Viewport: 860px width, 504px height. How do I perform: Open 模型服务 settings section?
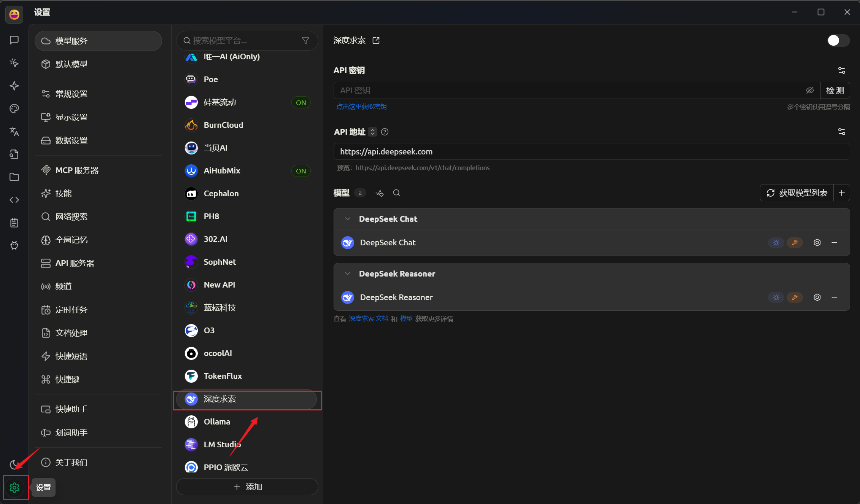pyautogui.click(x=98, y=41)
